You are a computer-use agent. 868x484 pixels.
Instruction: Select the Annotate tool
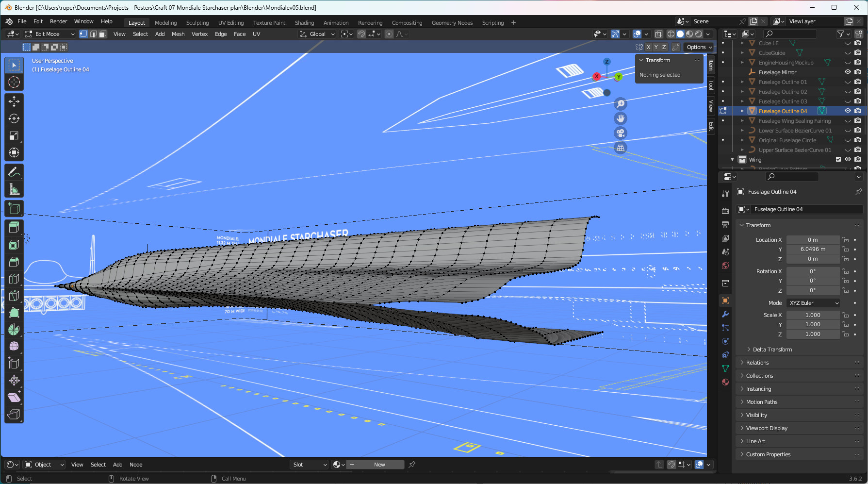pyautogui.click(x=14, y=172)
